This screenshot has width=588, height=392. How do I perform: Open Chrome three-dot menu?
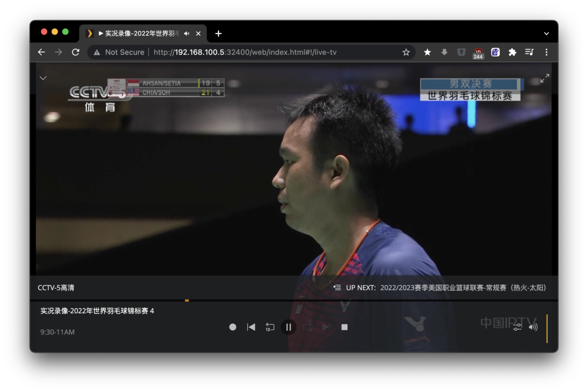[547, 52]
